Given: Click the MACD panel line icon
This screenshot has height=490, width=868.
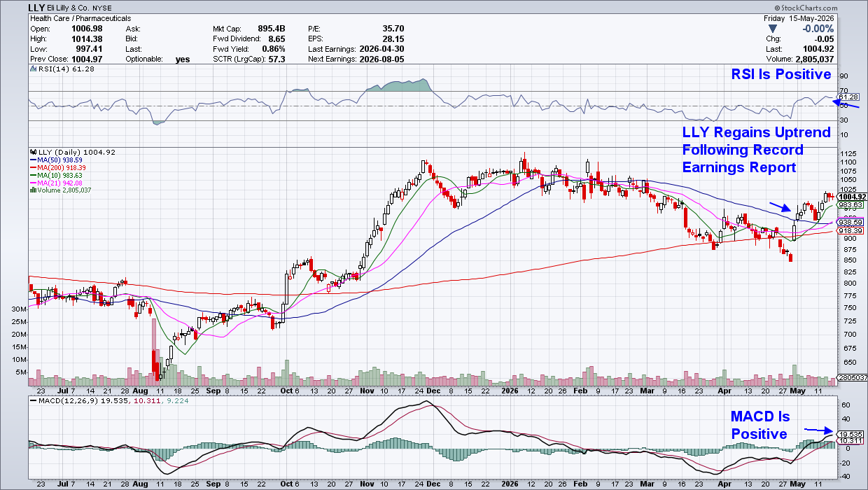Looking at the screenshot, I should coord(32,400).
